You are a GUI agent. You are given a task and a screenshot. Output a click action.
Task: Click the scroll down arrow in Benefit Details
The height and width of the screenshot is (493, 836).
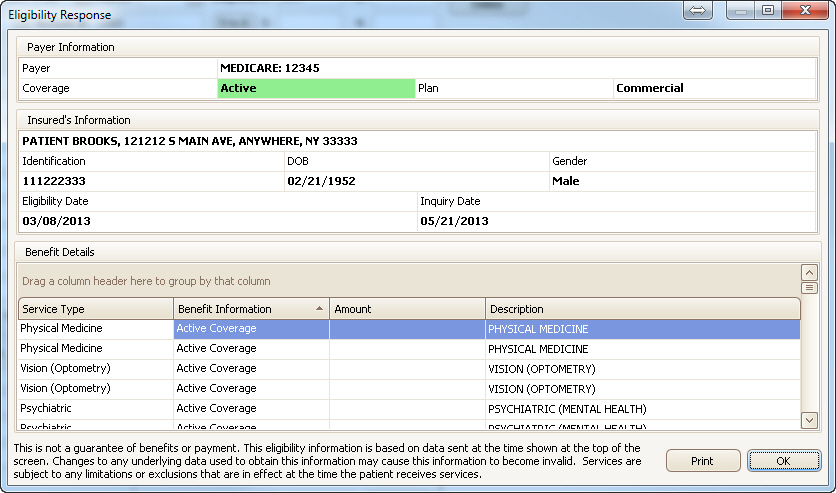pyautogui.click(x=810, y=421)
